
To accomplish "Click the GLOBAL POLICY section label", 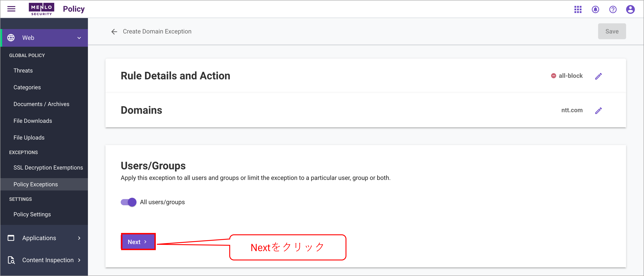I will pos(27,55).
